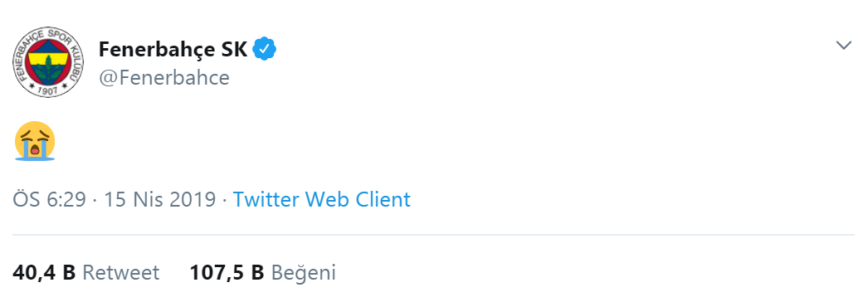
Task: Visit the Fenerbahçe SK display name
Action: (x=173, y=50)
